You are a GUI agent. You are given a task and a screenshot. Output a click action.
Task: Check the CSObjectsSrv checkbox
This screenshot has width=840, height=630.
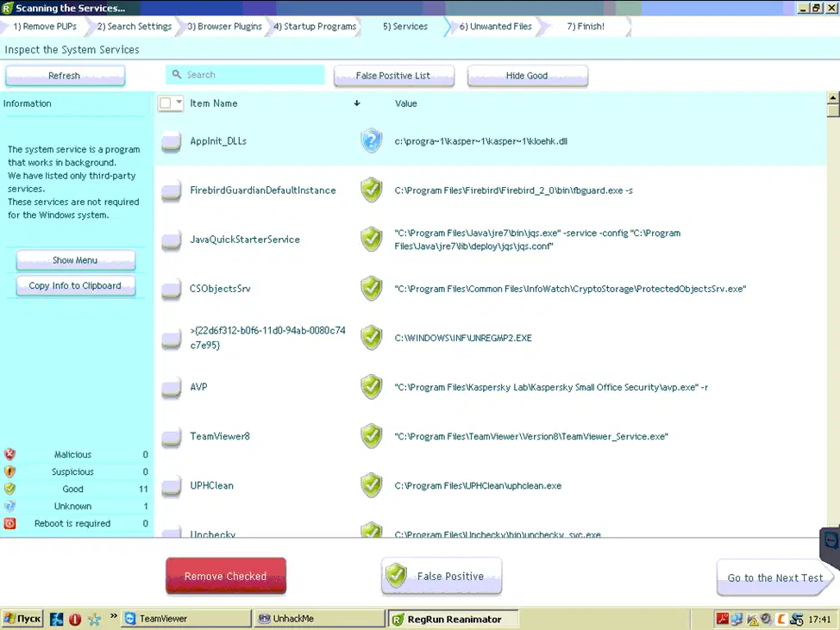click(172, 290)
